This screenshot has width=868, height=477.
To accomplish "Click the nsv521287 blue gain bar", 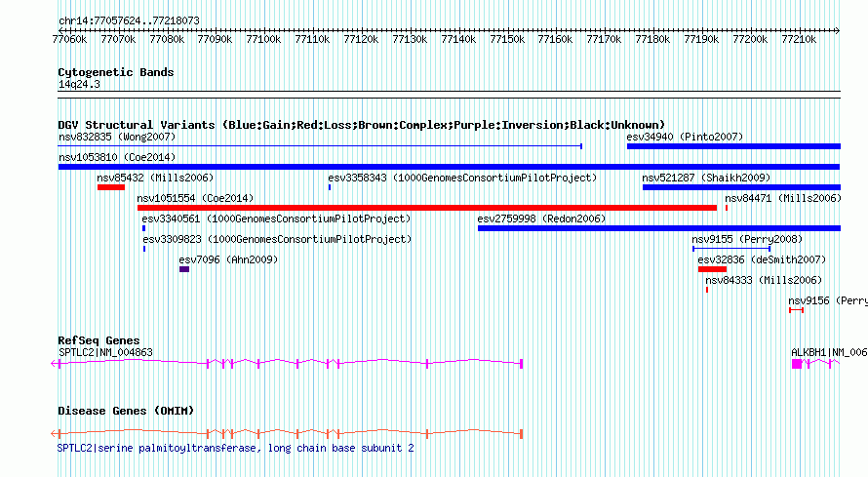I will 742,187.
